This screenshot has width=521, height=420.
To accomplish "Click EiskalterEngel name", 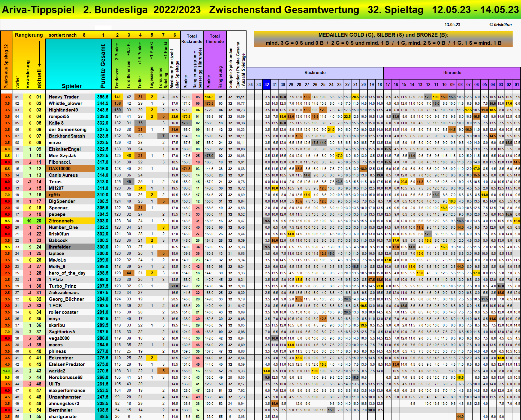I will [x=65, y=149].
